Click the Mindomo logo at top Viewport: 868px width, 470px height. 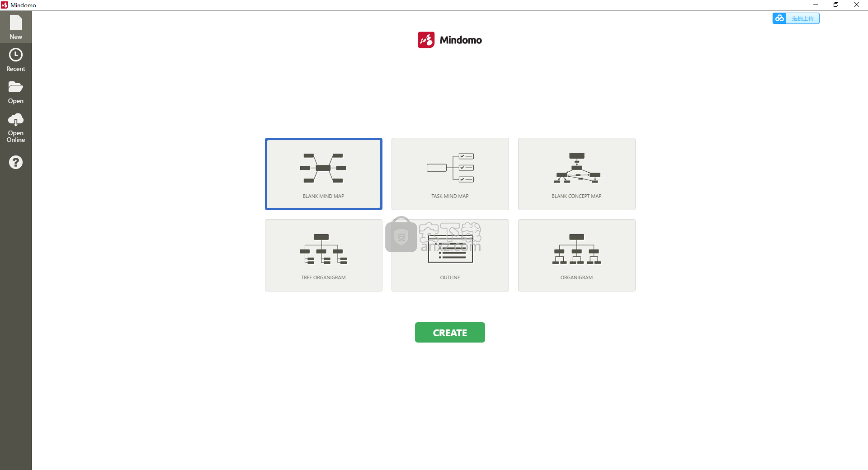tap(450, 40)
